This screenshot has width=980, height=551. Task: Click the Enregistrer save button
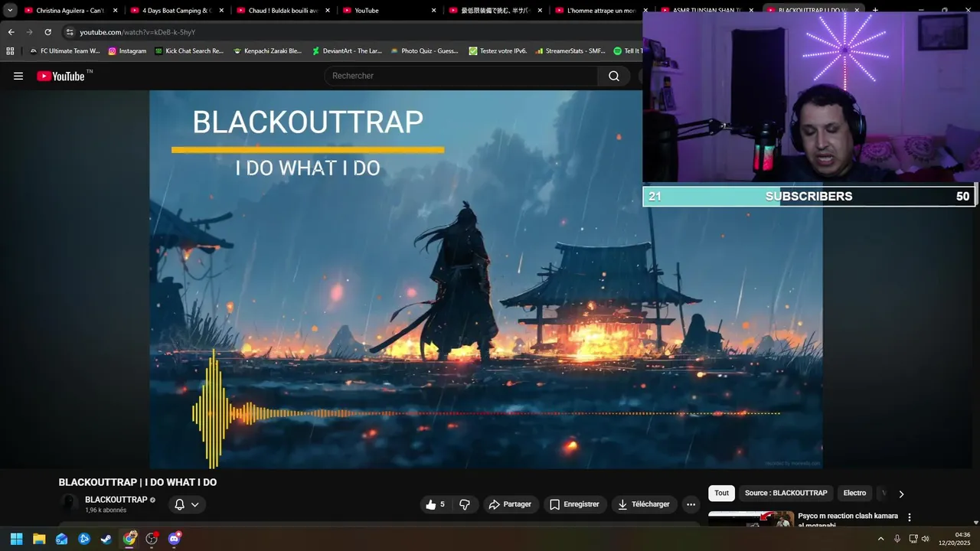click(575, 504)
